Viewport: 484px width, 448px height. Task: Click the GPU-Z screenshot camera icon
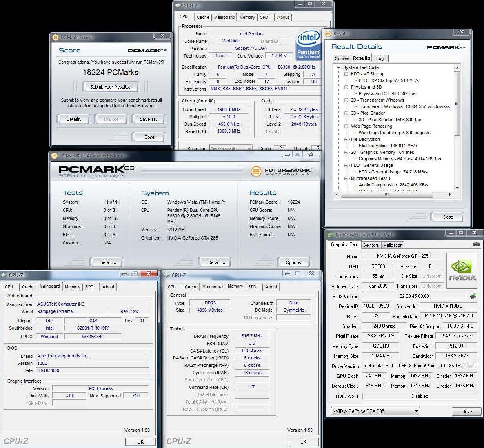[476, 244]
